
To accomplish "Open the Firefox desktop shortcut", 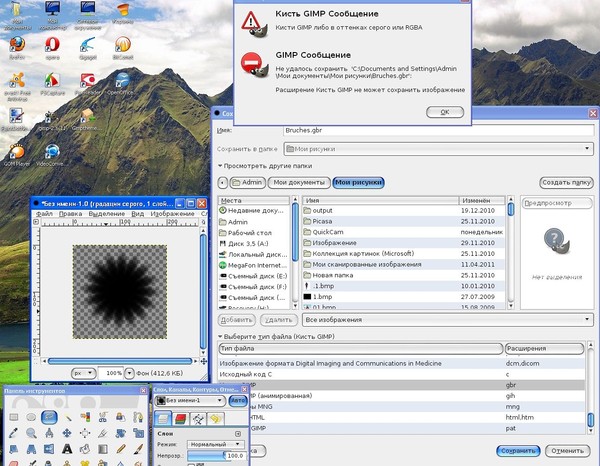I will (17, 48).
